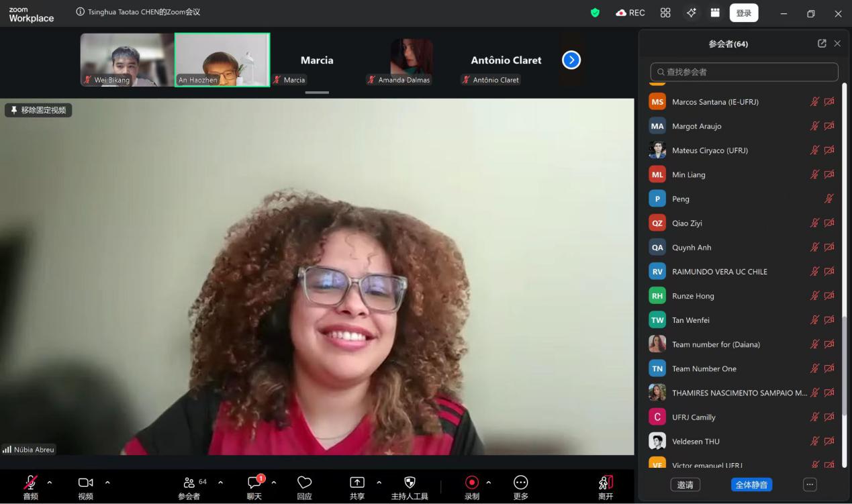This screenshot has height=504, width=852.
Task: Click the Share screen icon
Action: coord(357,483)
